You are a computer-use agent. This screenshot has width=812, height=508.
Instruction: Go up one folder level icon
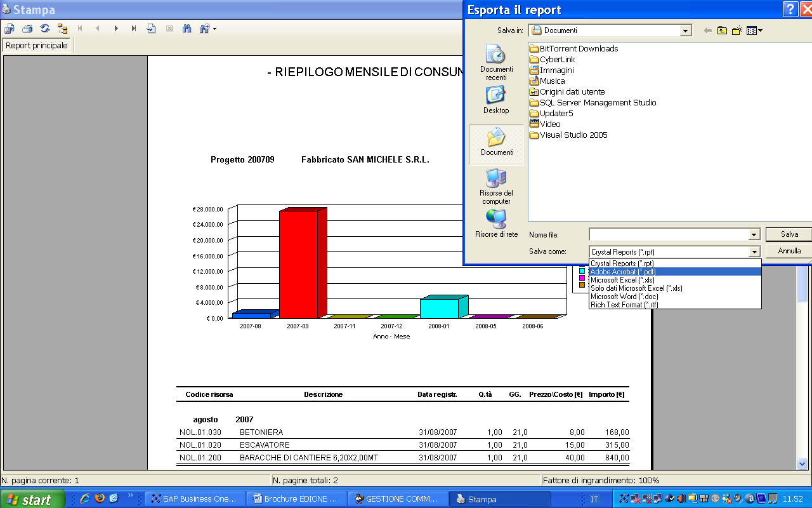point(723,30)
